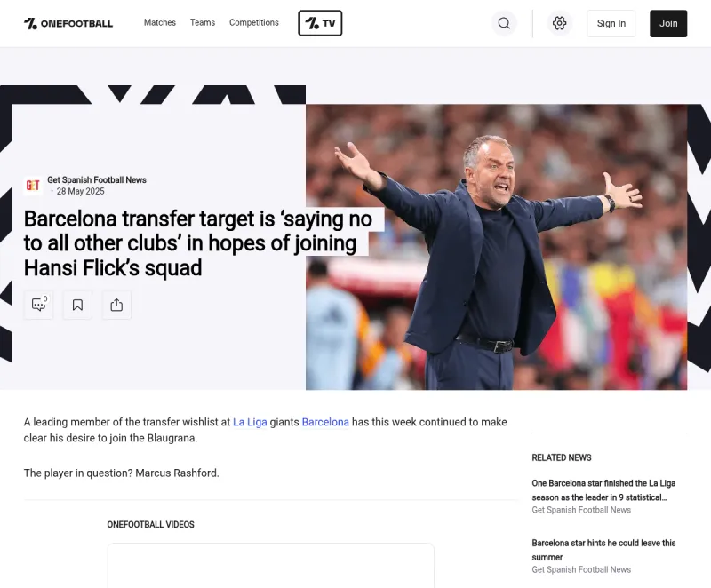The image size is (711, 588).
Task: Click the OneFootball logo
Action: pos(68,24)
